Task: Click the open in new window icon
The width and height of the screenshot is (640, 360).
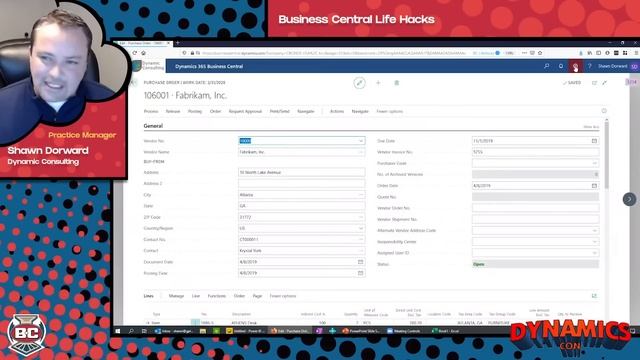Action: click(x=594, y=83)
